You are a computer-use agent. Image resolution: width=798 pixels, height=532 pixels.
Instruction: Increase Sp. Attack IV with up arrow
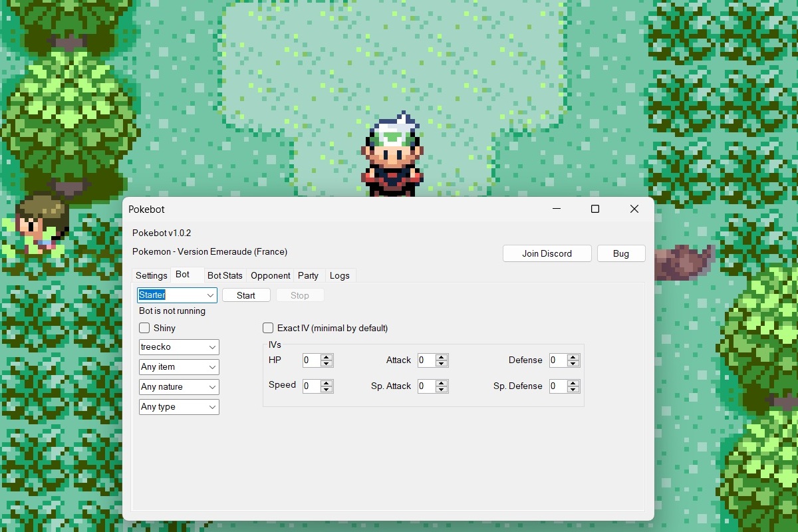tap(442, 382)
